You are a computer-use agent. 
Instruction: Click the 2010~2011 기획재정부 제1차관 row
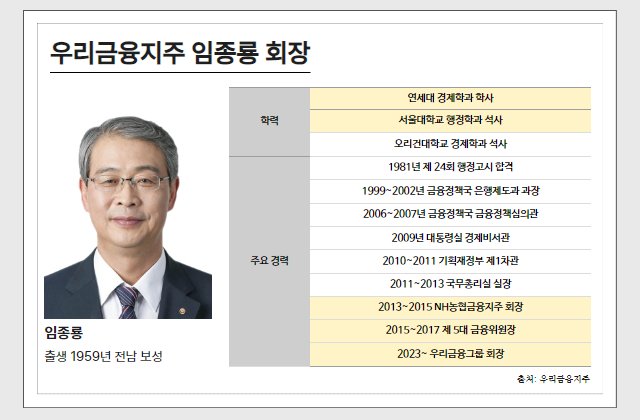(450, 260)
